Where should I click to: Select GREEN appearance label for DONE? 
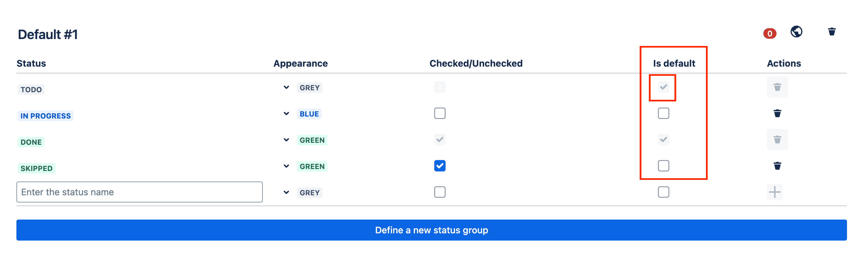312,140
